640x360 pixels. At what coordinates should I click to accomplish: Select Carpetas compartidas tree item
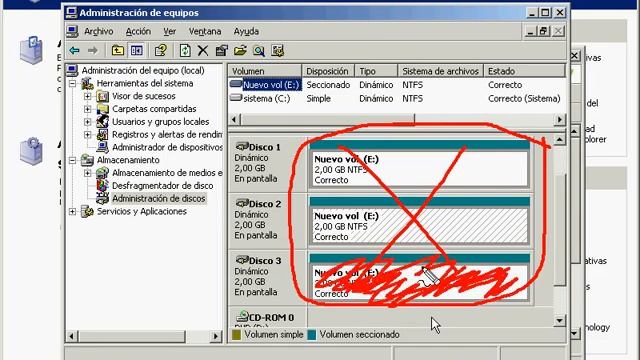154,109
